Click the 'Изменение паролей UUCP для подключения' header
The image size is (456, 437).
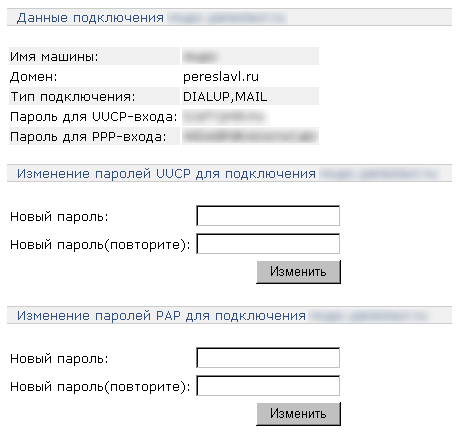(x=166, y=174)
